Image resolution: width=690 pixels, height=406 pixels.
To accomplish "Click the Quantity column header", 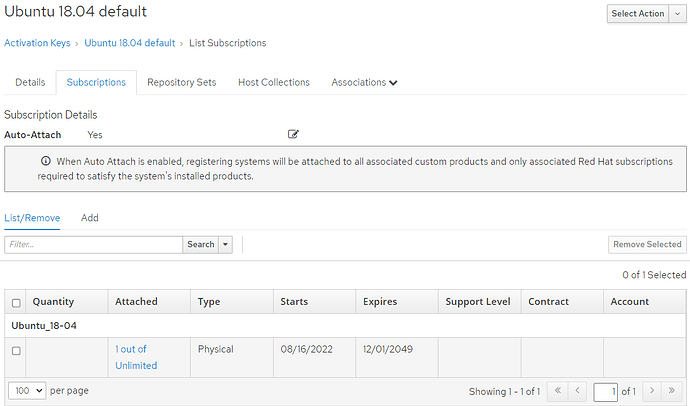I will pyautogui.click(x=67, y=302).
